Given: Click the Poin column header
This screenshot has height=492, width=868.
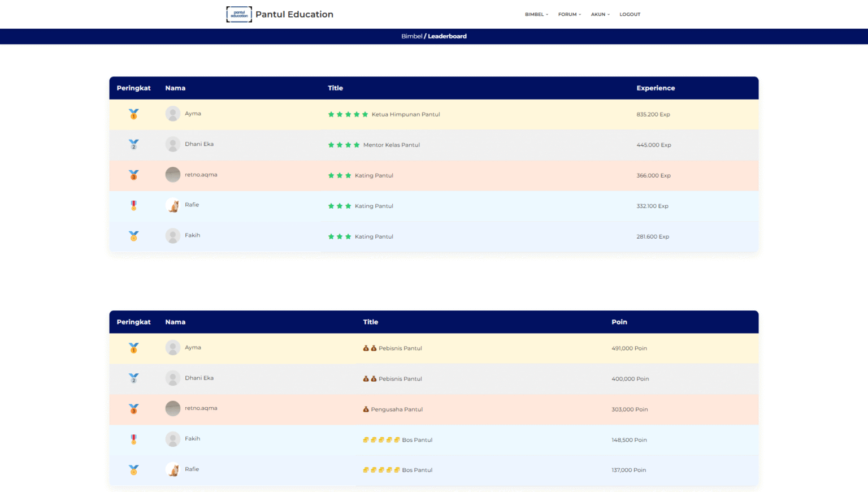Looking at the screenshot, I should click(x=619, y=322).
